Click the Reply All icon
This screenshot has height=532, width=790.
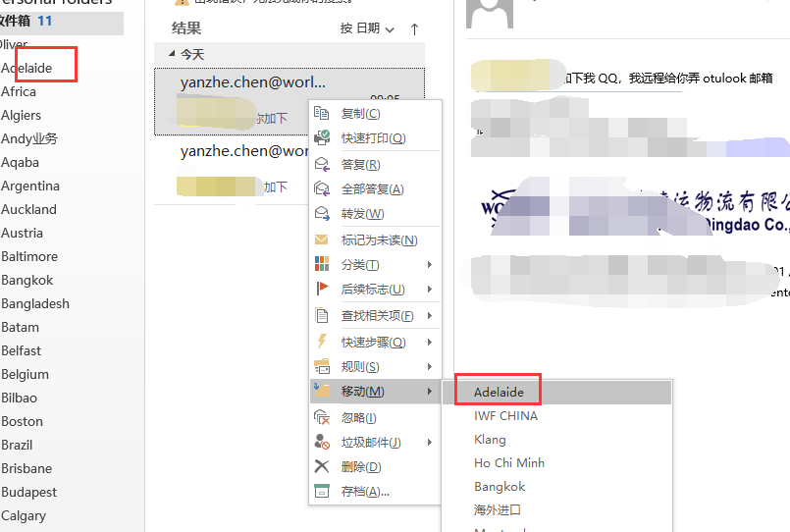click(322, 188)
